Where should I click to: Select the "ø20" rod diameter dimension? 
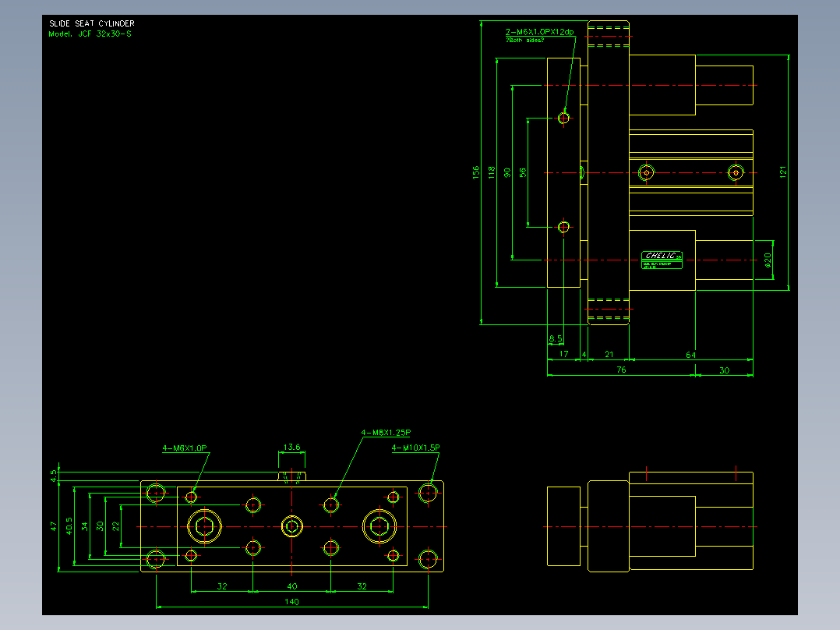(767, 260)
